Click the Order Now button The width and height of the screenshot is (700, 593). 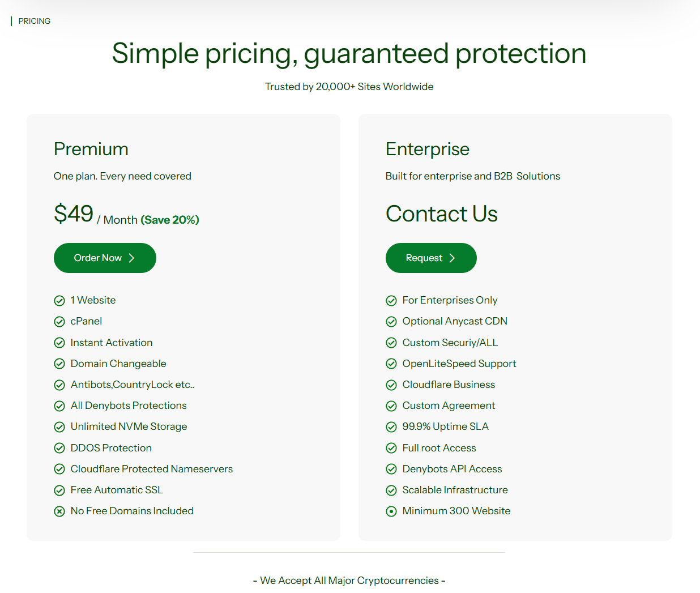pyautogui.click(x=105, y=258)
